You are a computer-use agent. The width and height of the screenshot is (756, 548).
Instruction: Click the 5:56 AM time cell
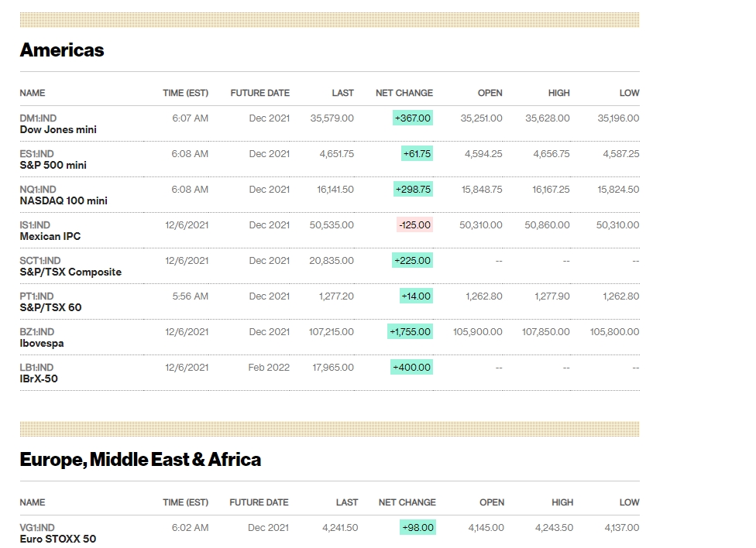click(x=191, y=297)
